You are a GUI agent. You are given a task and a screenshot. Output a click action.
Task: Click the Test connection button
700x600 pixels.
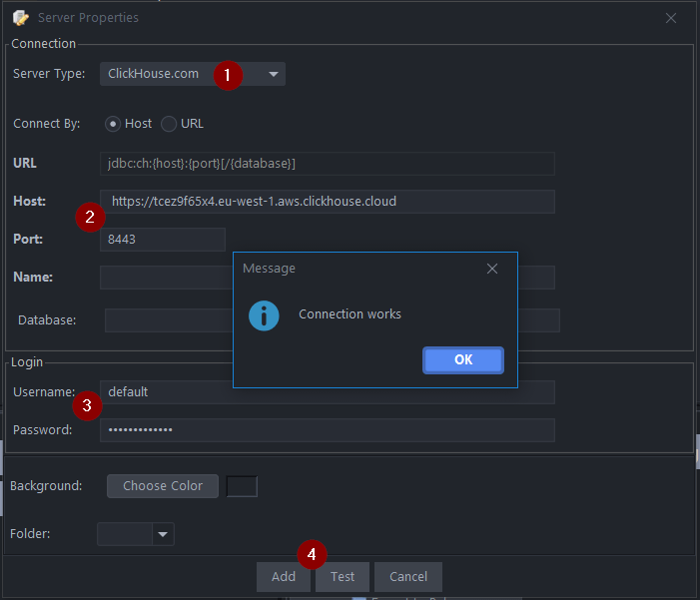coord(343,577)
